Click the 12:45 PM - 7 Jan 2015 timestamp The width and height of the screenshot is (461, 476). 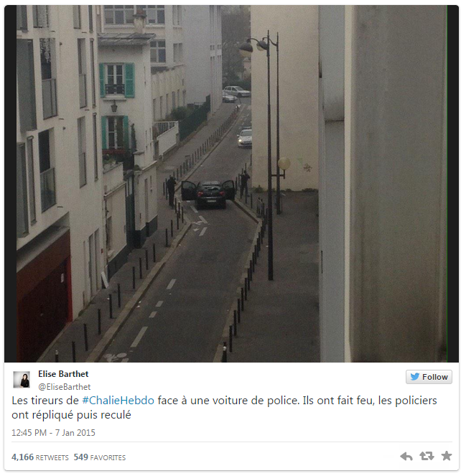pyautogui.click(x=53, y=433)
